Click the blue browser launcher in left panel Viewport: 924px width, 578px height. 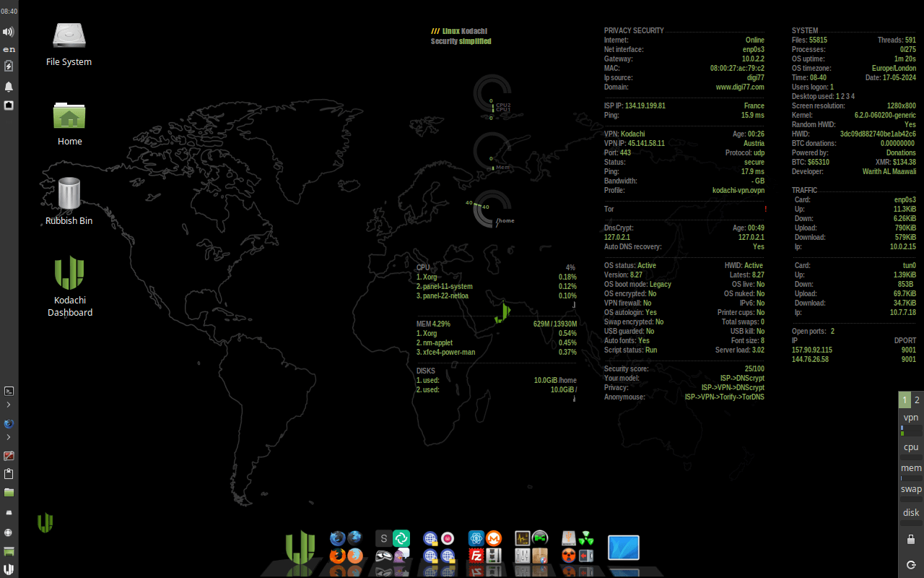(x=9, y=423)
